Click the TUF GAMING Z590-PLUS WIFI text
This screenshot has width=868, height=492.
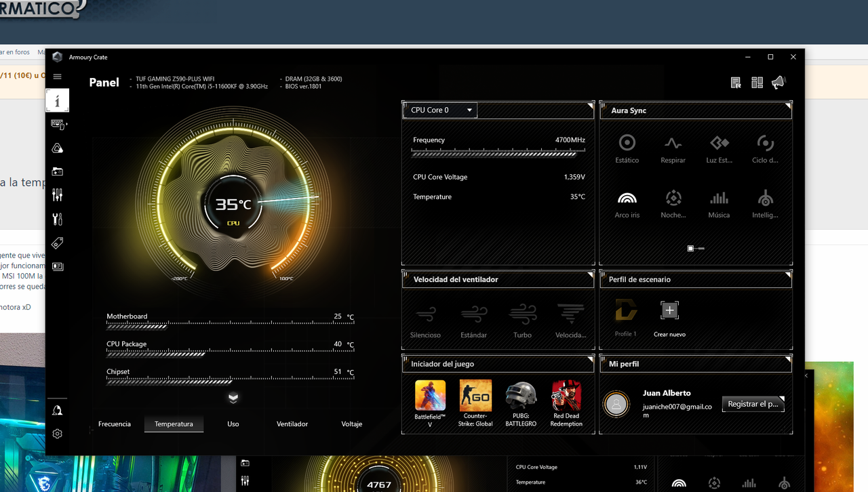click(x=175, y=79)
